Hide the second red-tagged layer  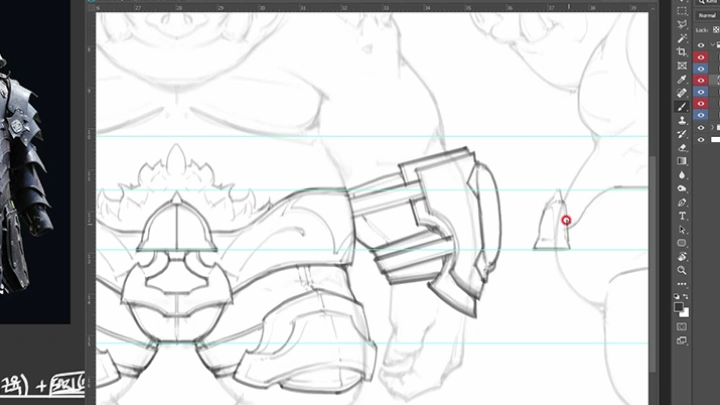[701, 80]
